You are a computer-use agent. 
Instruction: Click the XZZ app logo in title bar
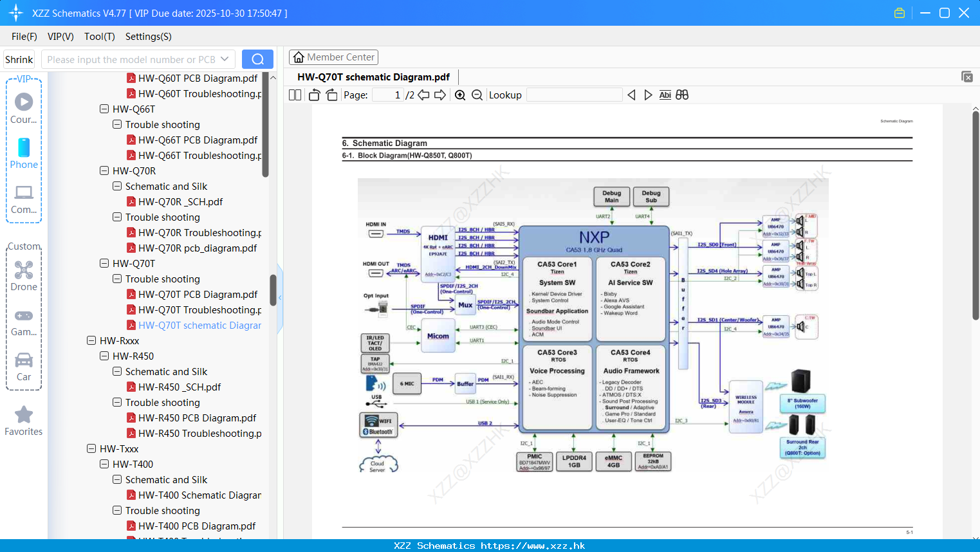coord(16,13)
